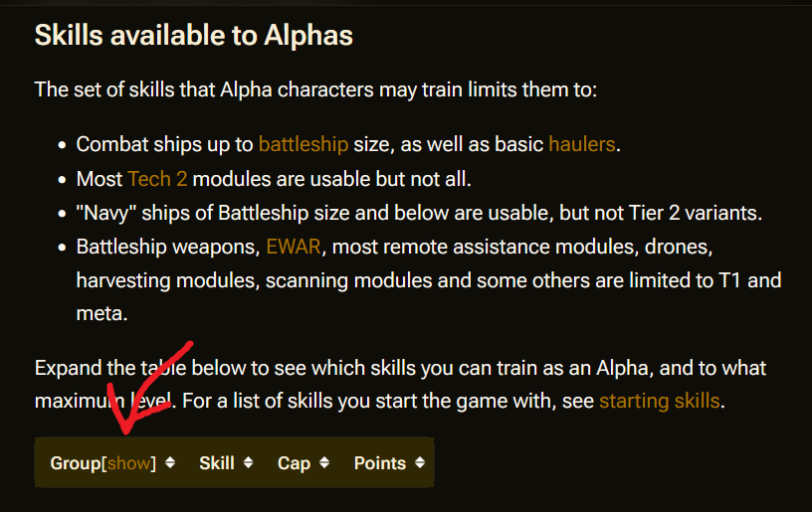Click the "Navy" ships bullet text
This screenshot has height=512, width=812.
[419, 213]
